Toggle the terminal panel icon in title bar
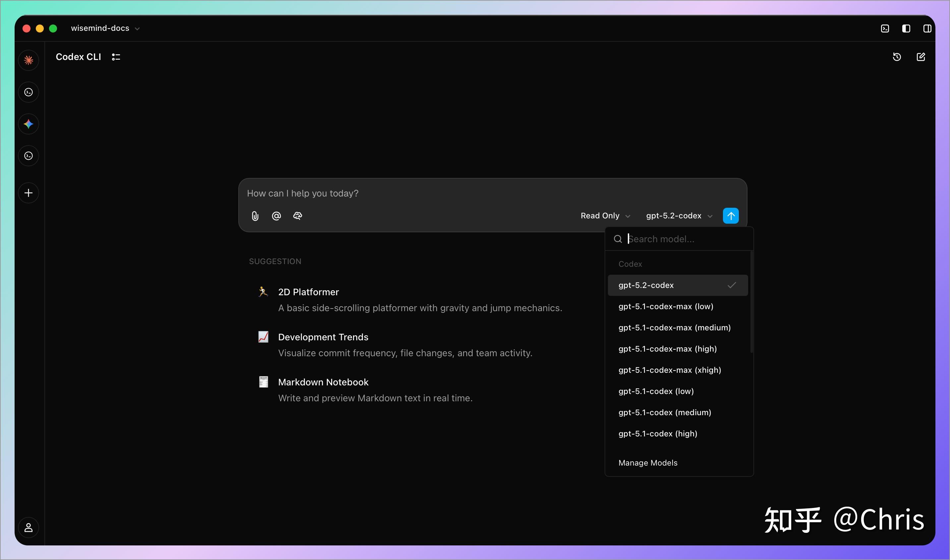Screen dimensions: 950x560 [885, 29]
